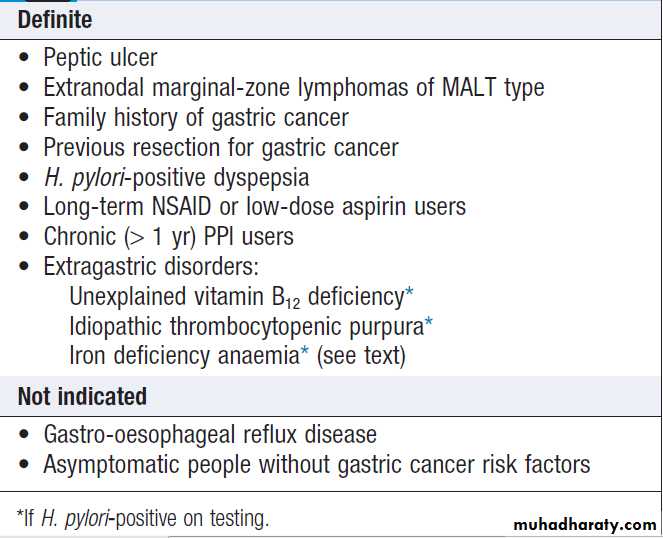This screenshot has height=538, width=663.
Task: Select the H. pylori-positive dyspepsia item
Action: click(176, 178)
